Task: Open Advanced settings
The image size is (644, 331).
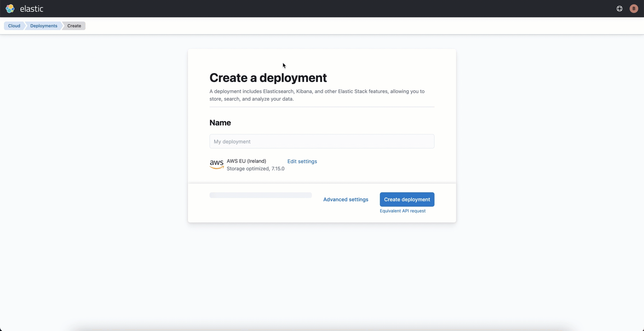Action: click(346, 199)
